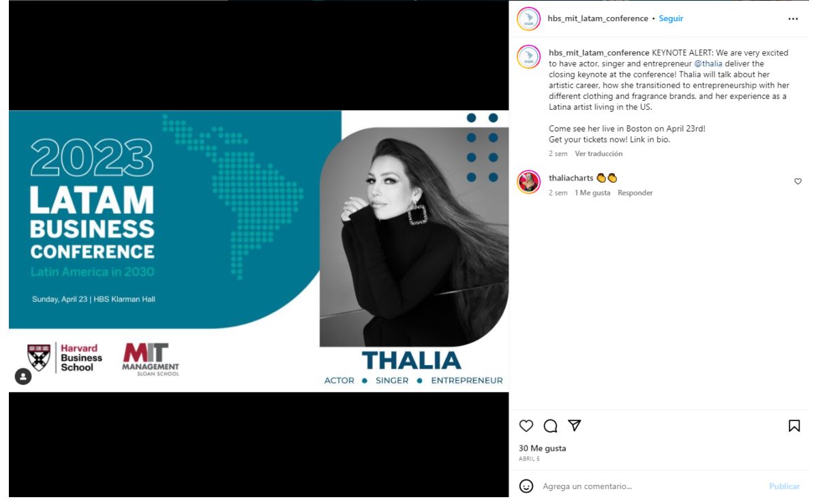Open the three-dot more options menu
Image resolution: width=818 pixels, height=504 pixels.
tap(793, 19)
